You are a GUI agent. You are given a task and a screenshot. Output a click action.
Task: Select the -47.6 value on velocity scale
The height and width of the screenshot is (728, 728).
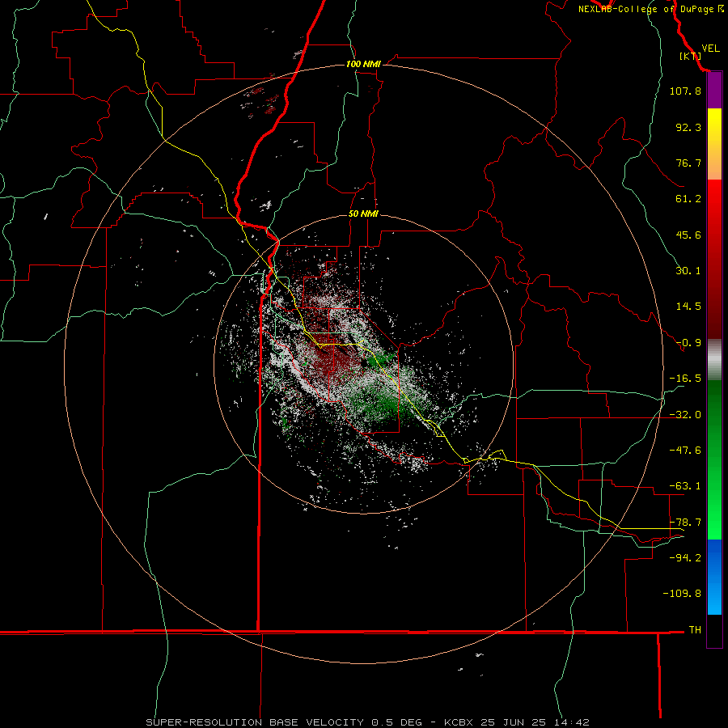tap(685, 451)
